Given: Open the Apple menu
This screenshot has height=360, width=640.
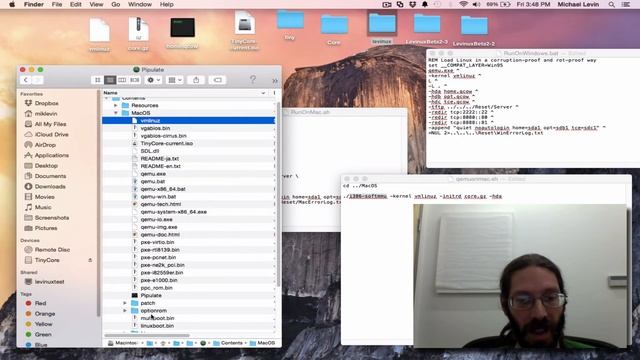Looking at the screenshot, I should (12, 4).
